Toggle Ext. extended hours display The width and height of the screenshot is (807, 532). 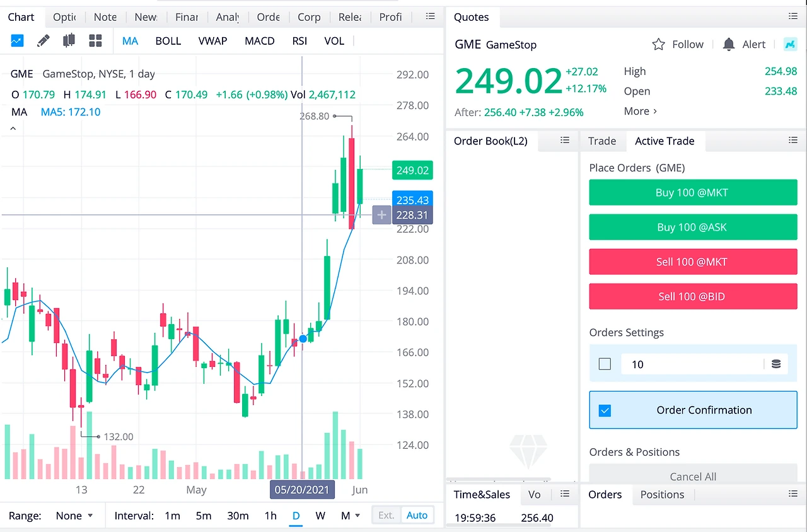386,515
